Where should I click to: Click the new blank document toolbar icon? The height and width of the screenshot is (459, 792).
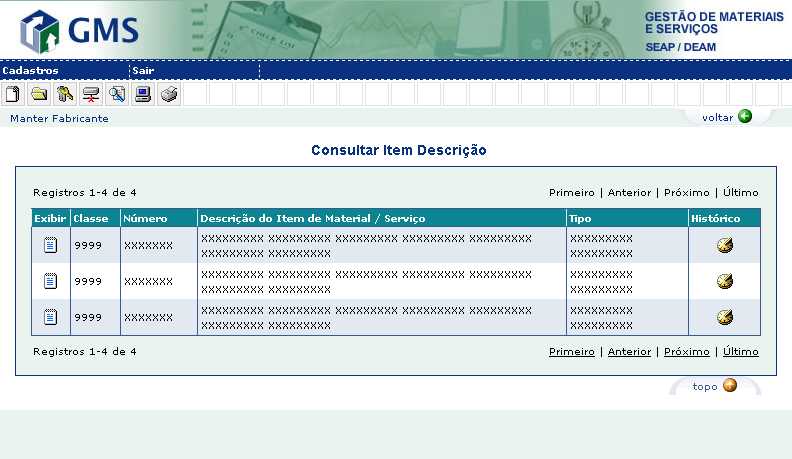(x=13, y=95)
